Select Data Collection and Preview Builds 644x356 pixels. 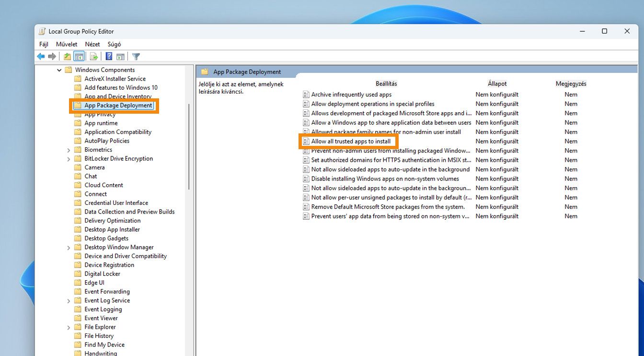[129, 212]
